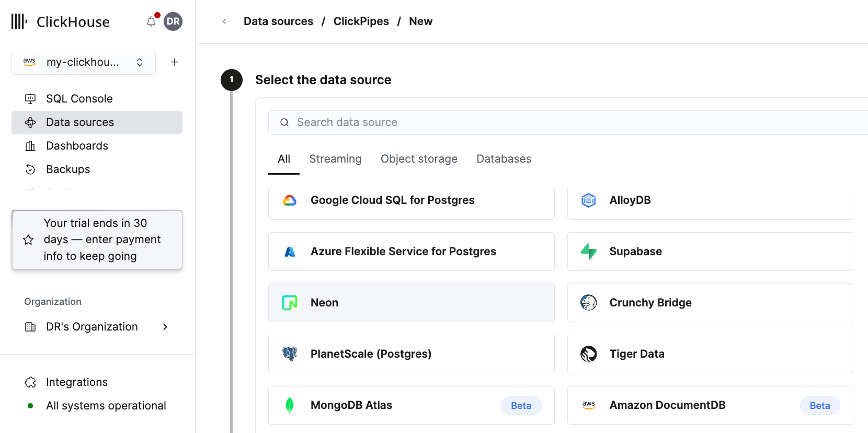
Task: Click the Azure logo icon
Action: (290, 252)
